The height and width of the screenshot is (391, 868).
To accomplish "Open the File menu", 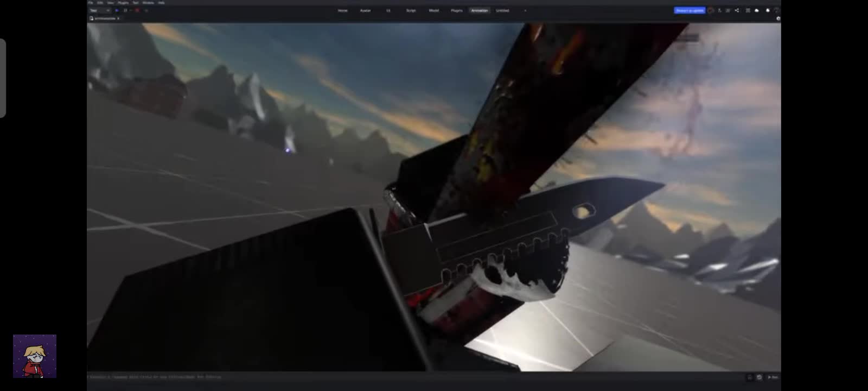I will click(91, 3).
